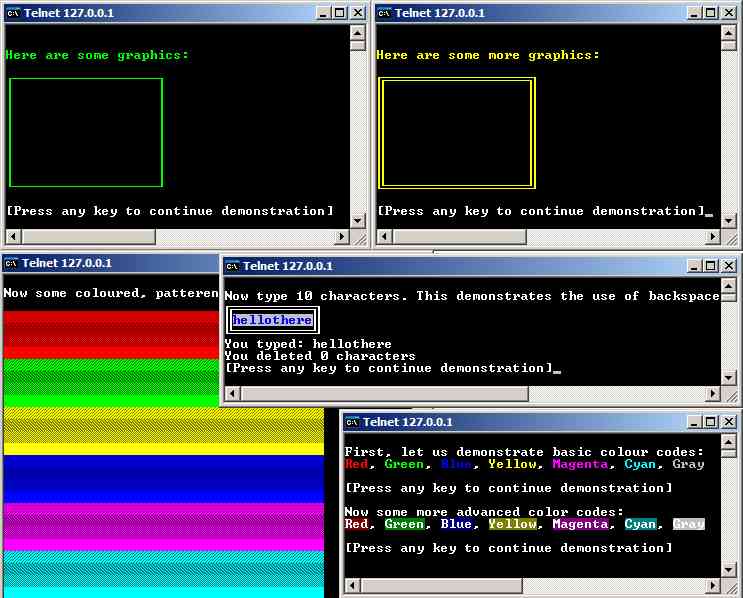Maximize the yellow 'more graphics' Telnet window

(709, 13)
